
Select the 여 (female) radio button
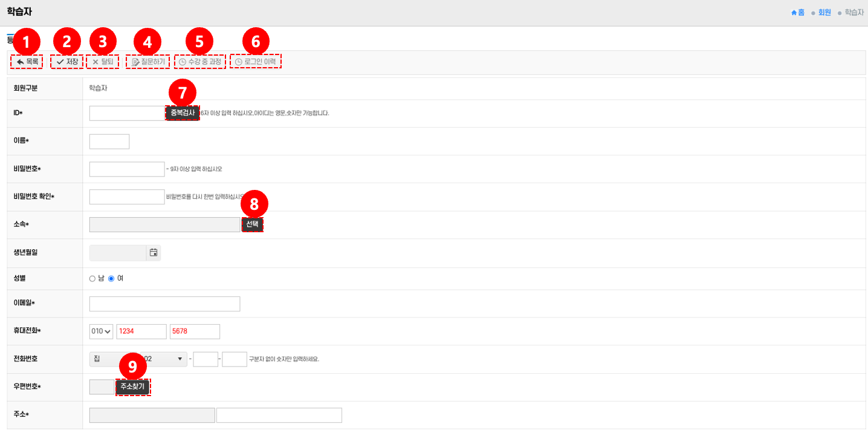click(x=111, y=279)
